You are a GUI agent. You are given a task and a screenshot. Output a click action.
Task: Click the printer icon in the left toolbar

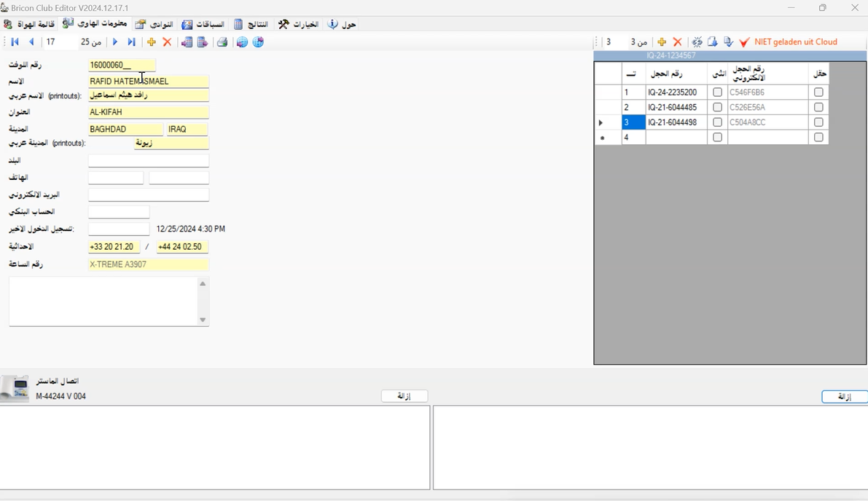222,42
